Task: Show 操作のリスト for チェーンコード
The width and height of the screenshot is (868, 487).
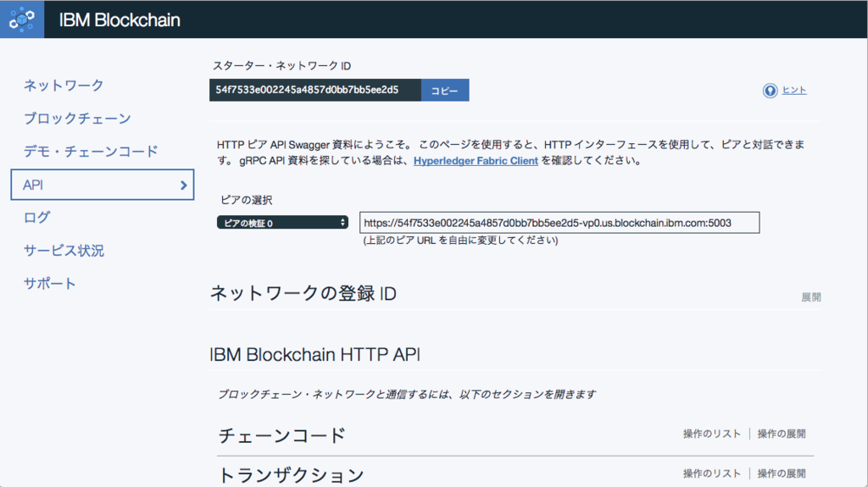Action: [x=711, y=434]
